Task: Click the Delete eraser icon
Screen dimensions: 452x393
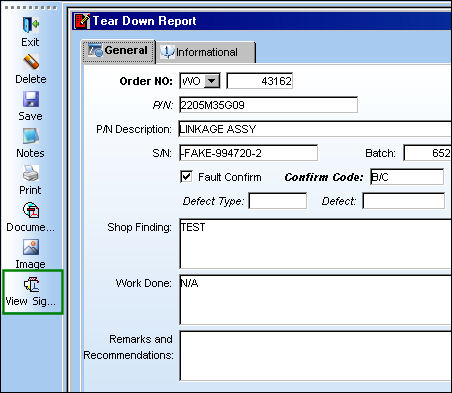Action: coord(31,62)
